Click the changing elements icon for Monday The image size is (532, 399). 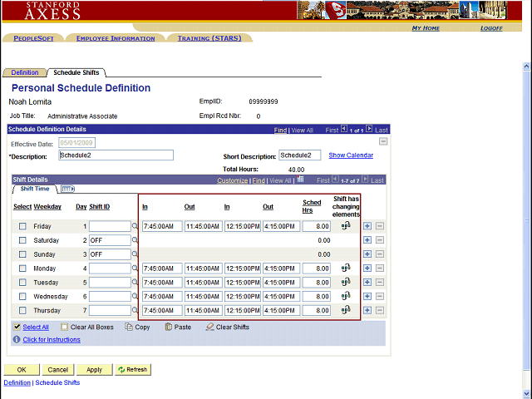(346, 268)
